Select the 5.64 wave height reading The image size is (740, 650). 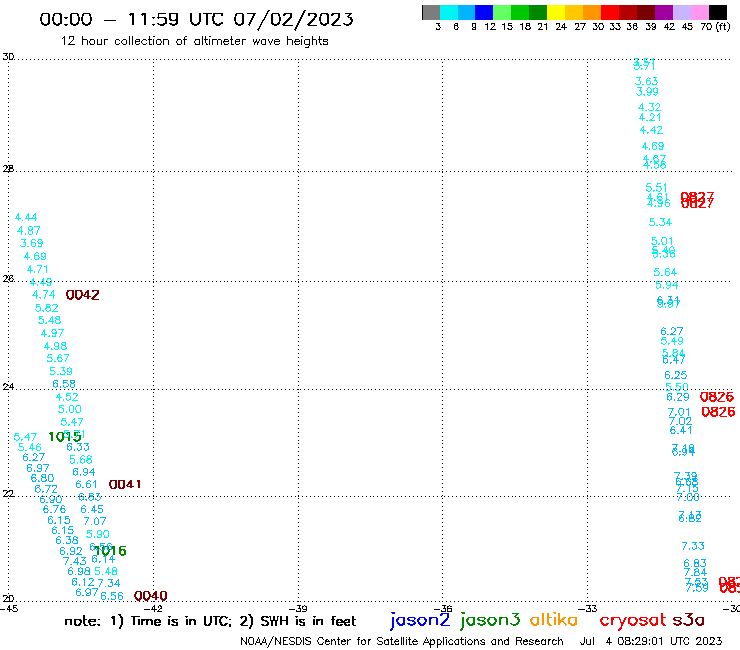665,272
